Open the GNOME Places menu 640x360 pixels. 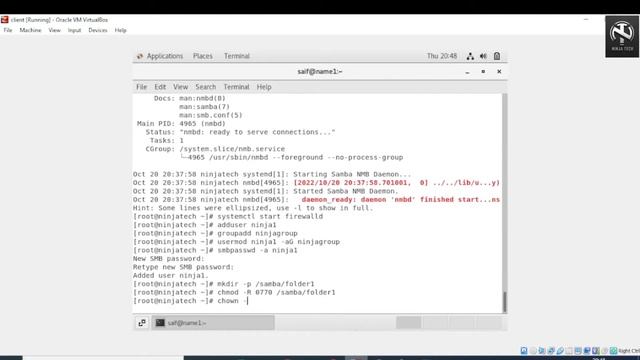click(203, 56)
